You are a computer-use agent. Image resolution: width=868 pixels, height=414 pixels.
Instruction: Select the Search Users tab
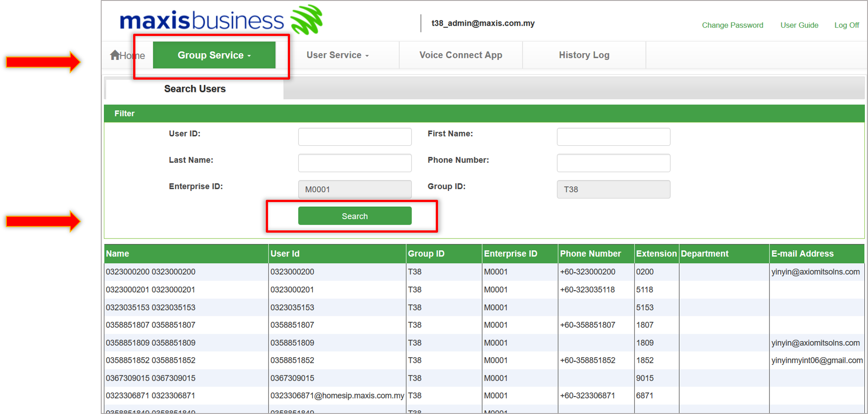[x=194, y=89]
